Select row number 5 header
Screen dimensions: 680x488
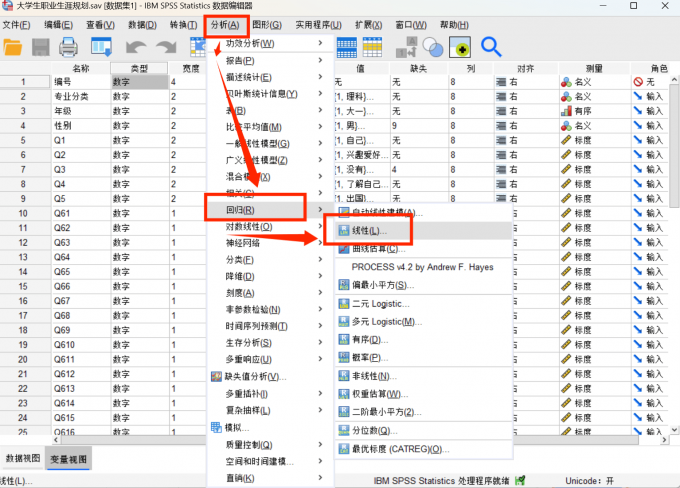[x=25, y=140]
